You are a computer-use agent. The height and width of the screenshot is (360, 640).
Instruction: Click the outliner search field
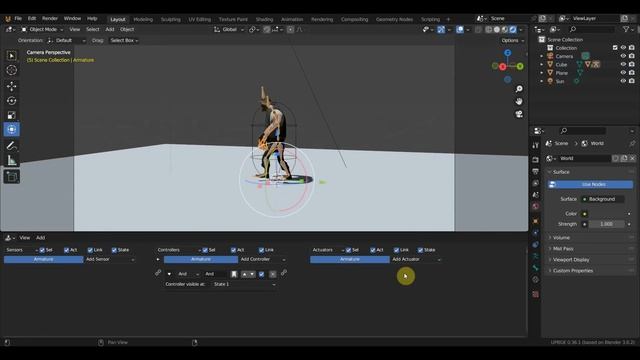point(591,29)
